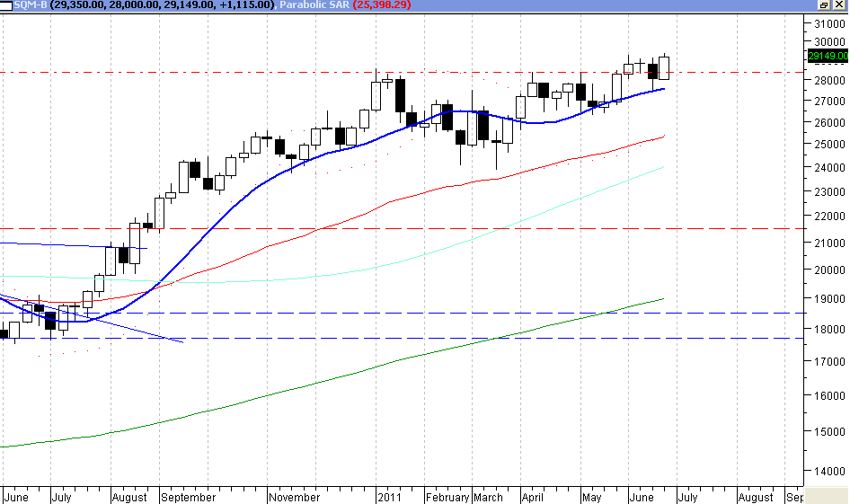Click the 16000 price axis label
The image size is (850, 504).
click(x=829, y=395)
